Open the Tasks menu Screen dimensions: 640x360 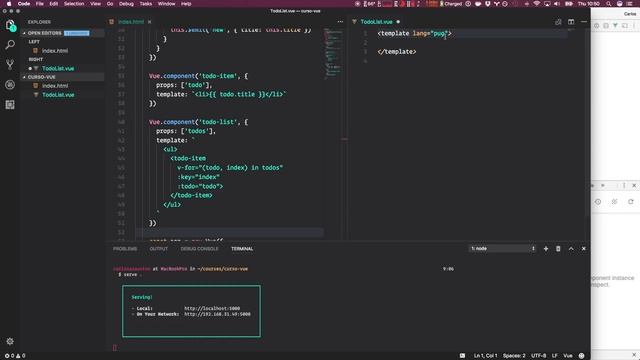tap(146, 4)
